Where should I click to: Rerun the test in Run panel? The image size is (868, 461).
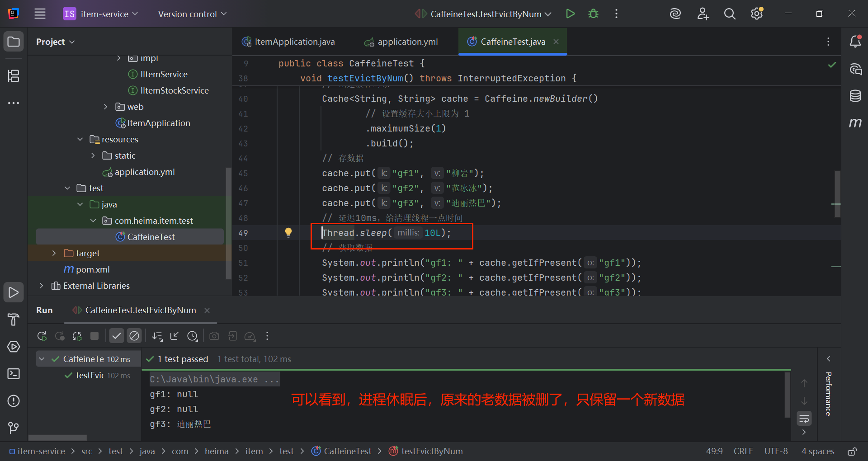point(42,336)
